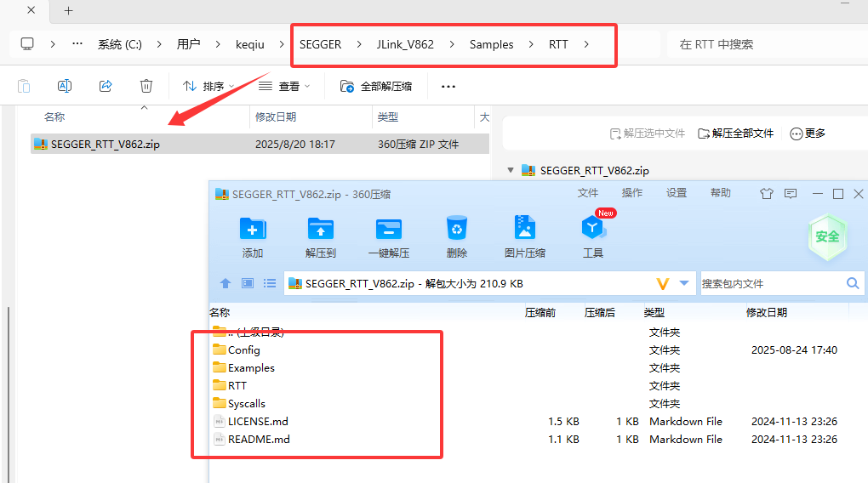Click the up-arrow parent directory icon in 360压缩
Screen dimensions: 868x483
pos(226,283)
